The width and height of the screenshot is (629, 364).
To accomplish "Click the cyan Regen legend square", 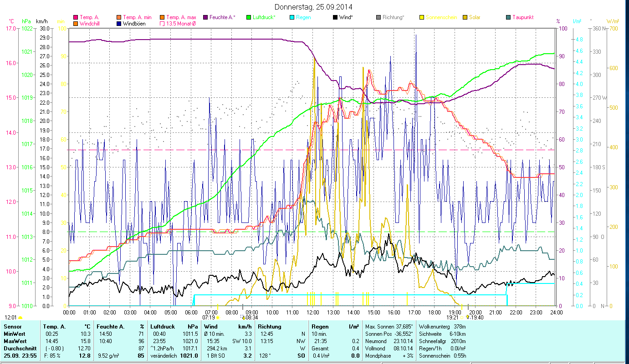I will [292, 17].
